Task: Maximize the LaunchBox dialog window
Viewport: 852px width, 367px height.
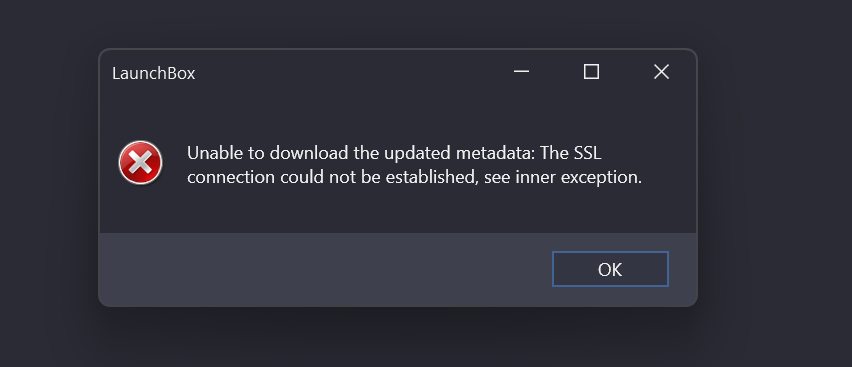Action: 591,72
